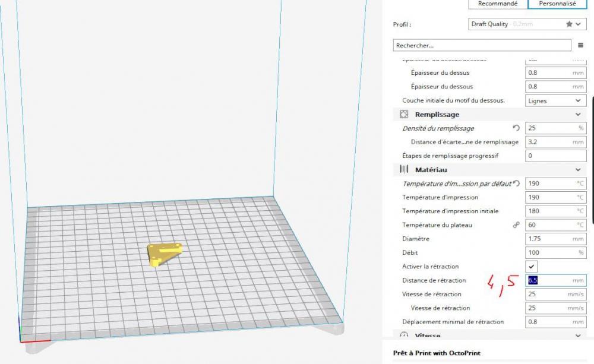The width and height of the screenshot is (594, 364).
Task: Edit Débit field 100
Action: point(555,252)
